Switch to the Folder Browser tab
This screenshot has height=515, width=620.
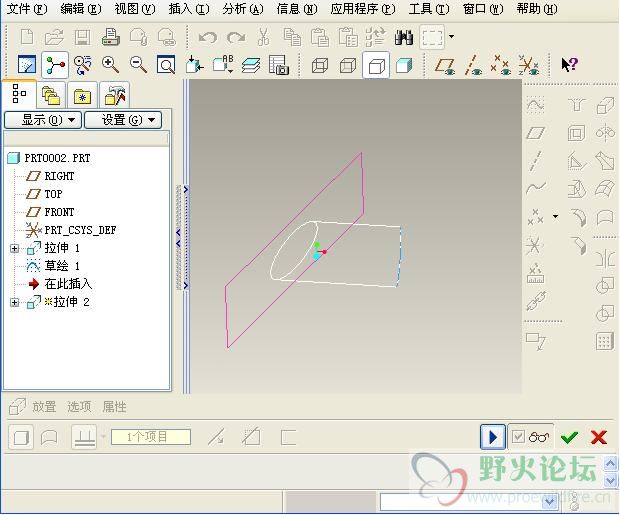51,95
